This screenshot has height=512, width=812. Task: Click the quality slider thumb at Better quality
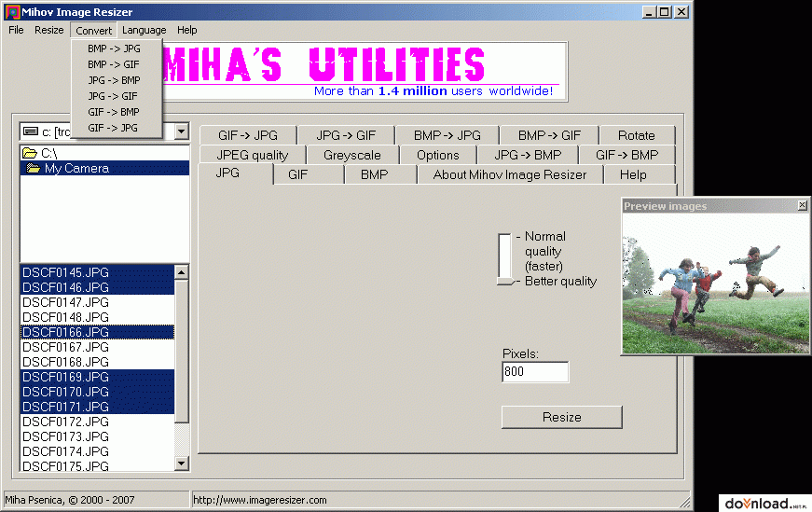click(506, 282)
